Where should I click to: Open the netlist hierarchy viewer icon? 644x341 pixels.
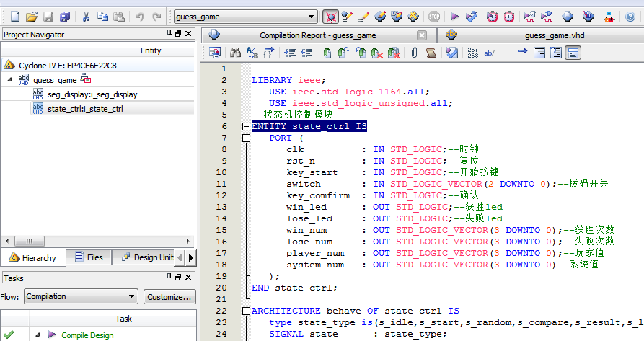tap(609, 17)
